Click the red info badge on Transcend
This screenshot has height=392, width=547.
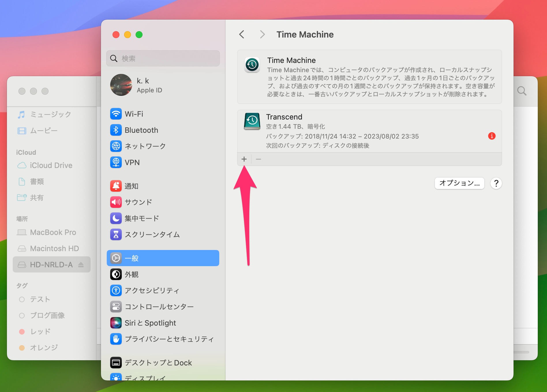coord(492,136)
